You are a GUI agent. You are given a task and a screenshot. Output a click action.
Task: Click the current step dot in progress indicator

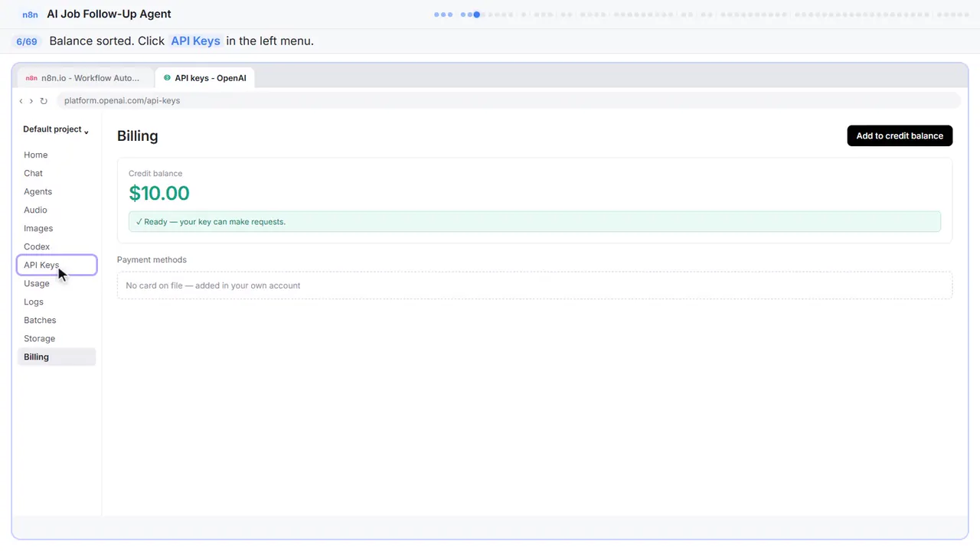(x=476, y=15)
